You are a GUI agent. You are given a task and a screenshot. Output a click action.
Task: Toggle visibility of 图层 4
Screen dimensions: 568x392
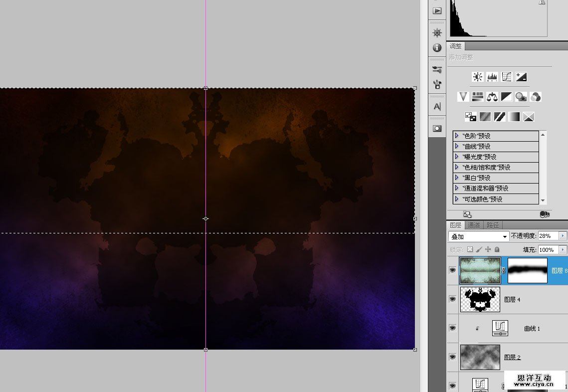(452, 299)
